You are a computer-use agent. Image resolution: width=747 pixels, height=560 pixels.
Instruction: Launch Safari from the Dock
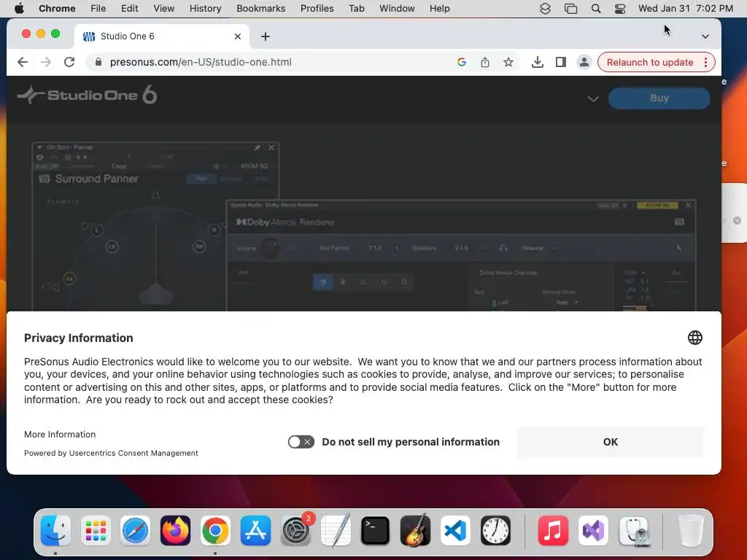tap(135, 531)
